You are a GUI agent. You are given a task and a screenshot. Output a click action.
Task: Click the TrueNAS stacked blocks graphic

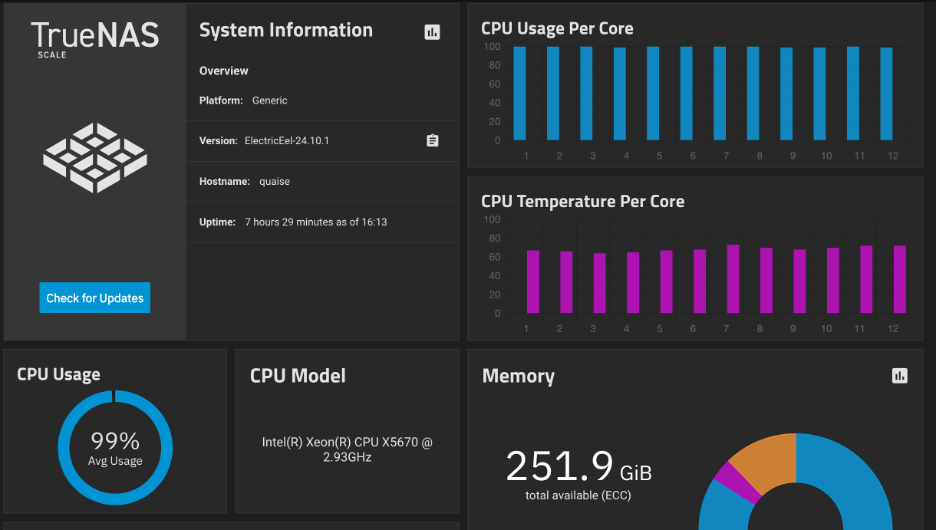click(95, 158)
